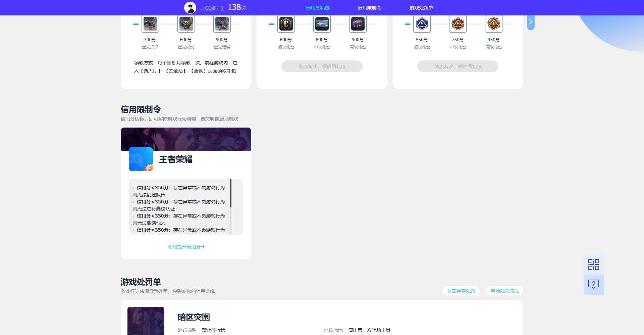The width and height of the screenshot is (644, 335).
Task: Click the 暗区突围 punishment title
Action: (x=194, y=317)
